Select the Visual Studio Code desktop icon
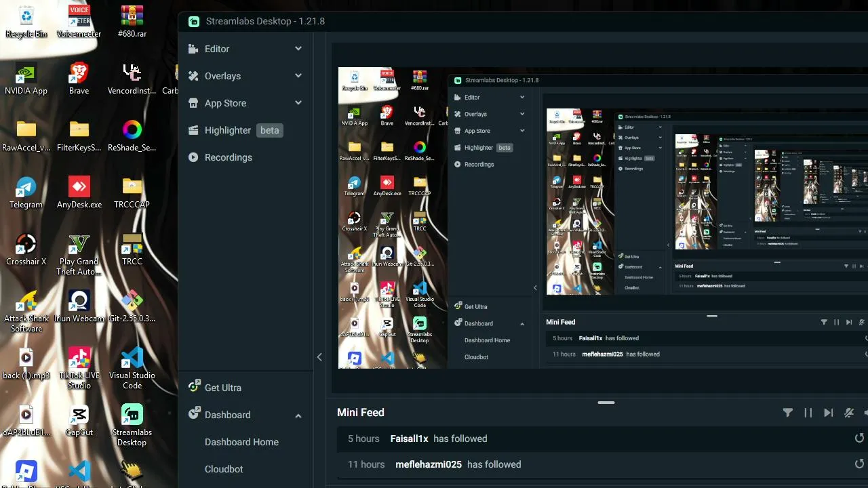This screenshot has height=488, width=868. [x=132, y=368]
